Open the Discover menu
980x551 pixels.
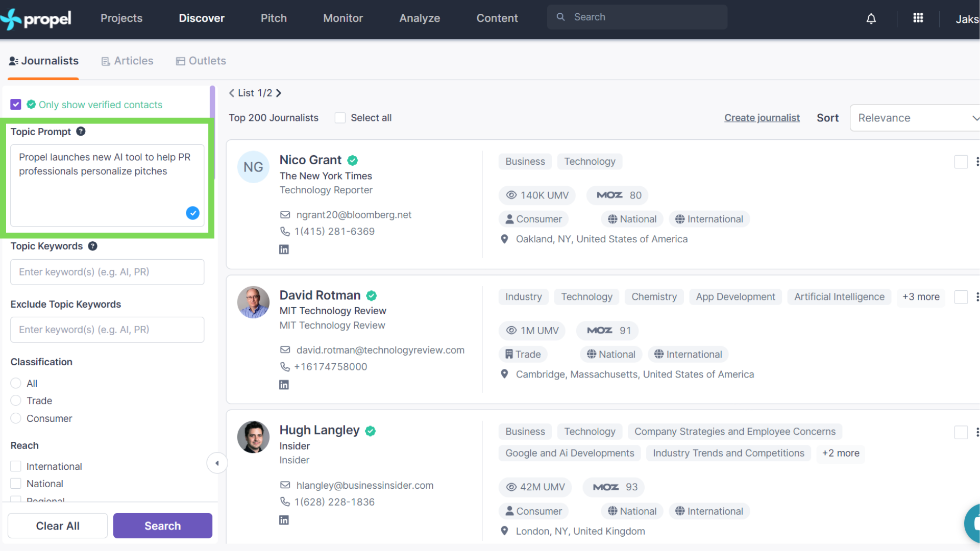coord(202,18)
